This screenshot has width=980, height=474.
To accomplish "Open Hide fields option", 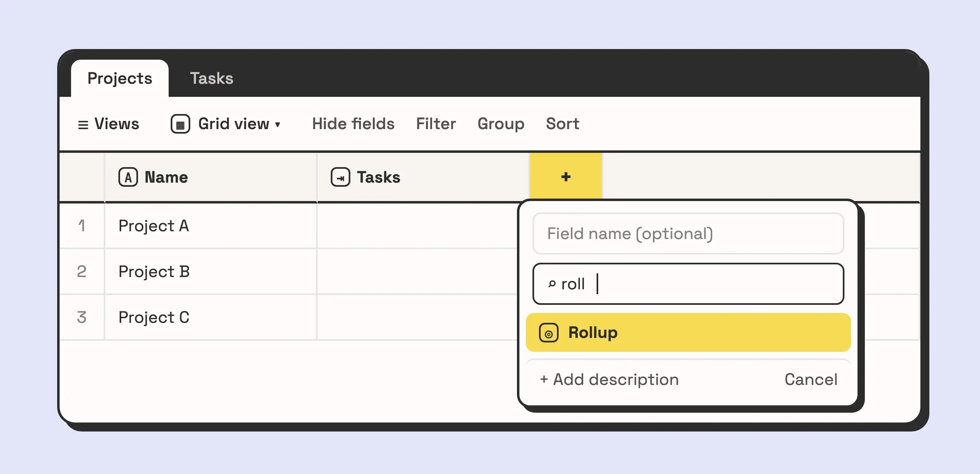I will coord(353,124).
